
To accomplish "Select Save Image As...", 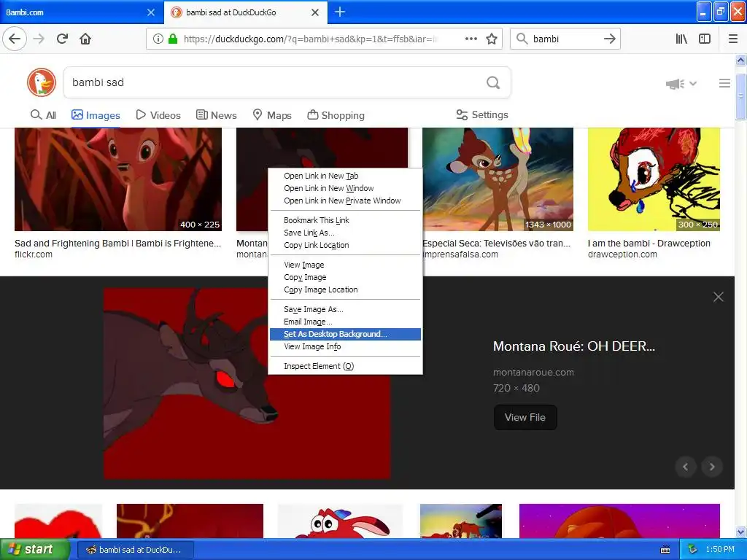I will [345, 309].
